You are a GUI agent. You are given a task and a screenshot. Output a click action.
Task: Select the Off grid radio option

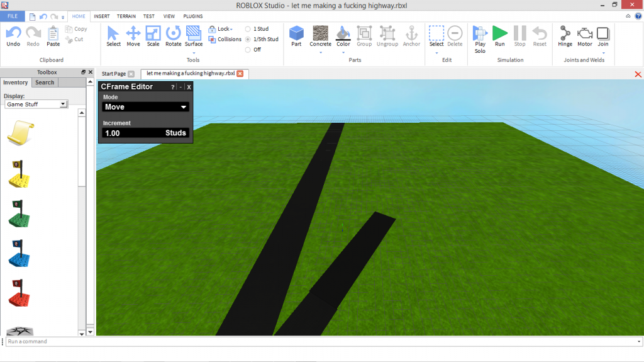click(x=253, y=49)
